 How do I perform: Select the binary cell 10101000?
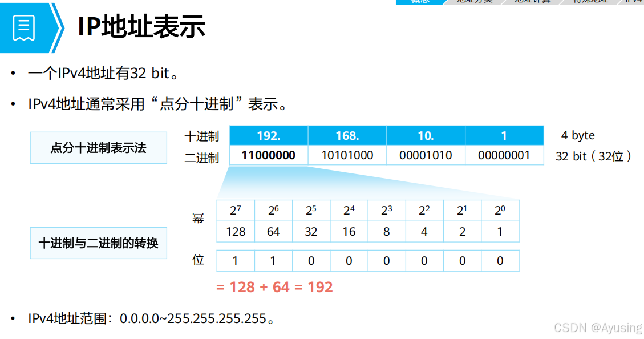[x=347, y=155]
